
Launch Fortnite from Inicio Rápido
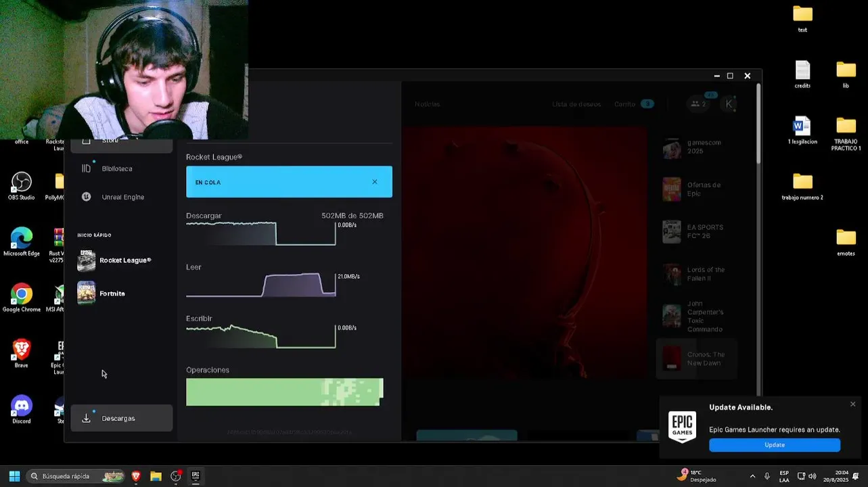[x=122, y=294]
